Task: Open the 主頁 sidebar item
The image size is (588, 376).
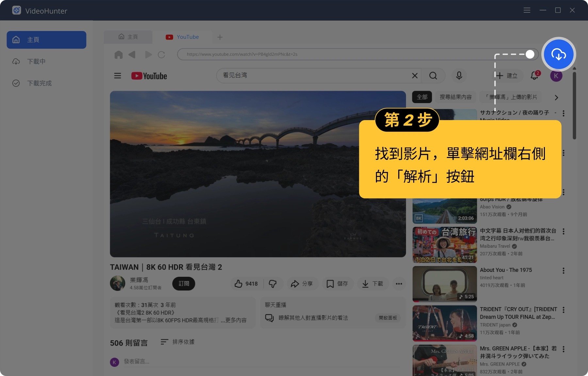Action: point(46,40)
